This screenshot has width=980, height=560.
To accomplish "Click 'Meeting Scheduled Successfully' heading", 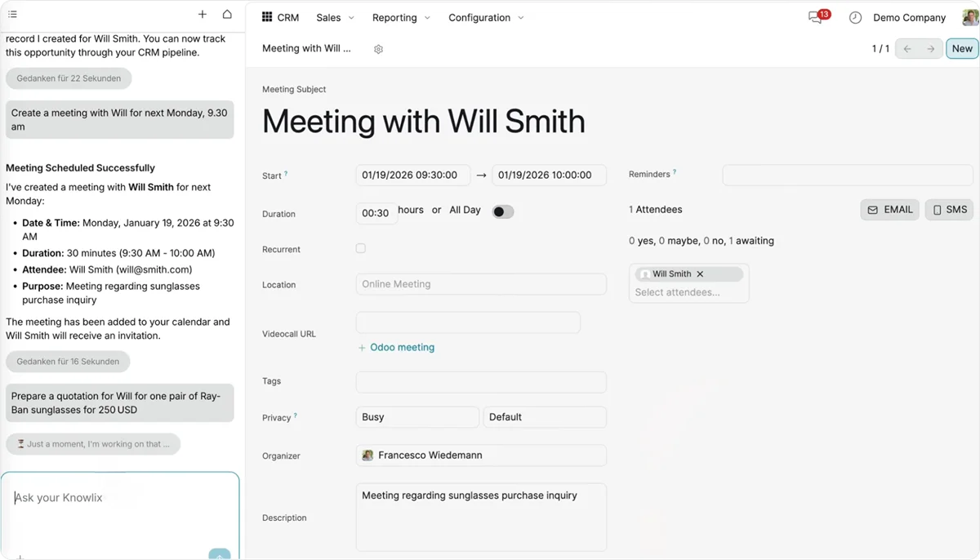I will point(80,168).
